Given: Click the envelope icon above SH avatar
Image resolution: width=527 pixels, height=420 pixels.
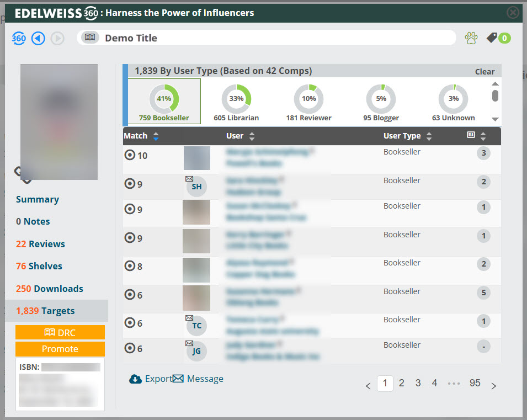Looking at the screenshot, I should click(189, 179).
